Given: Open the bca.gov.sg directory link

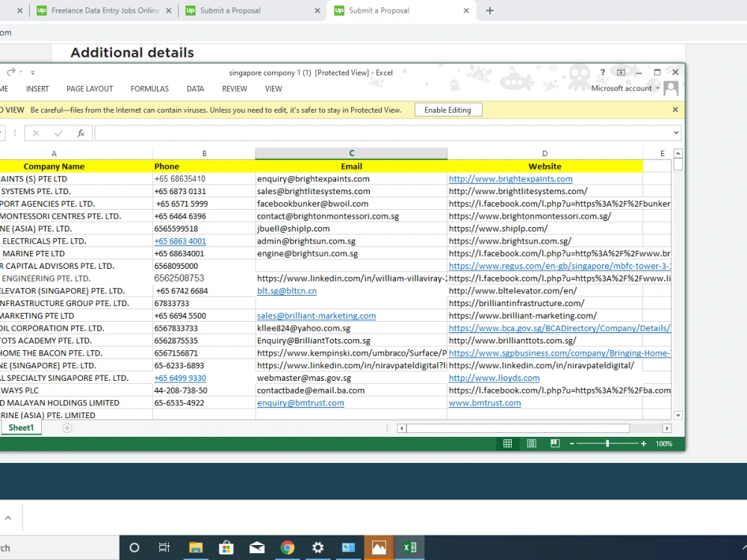Looking at the screenshot, I should [560, 328].
